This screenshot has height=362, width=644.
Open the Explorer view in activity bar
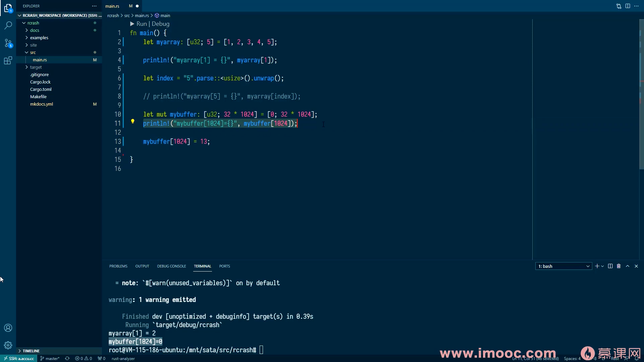[x=8, y=8]
